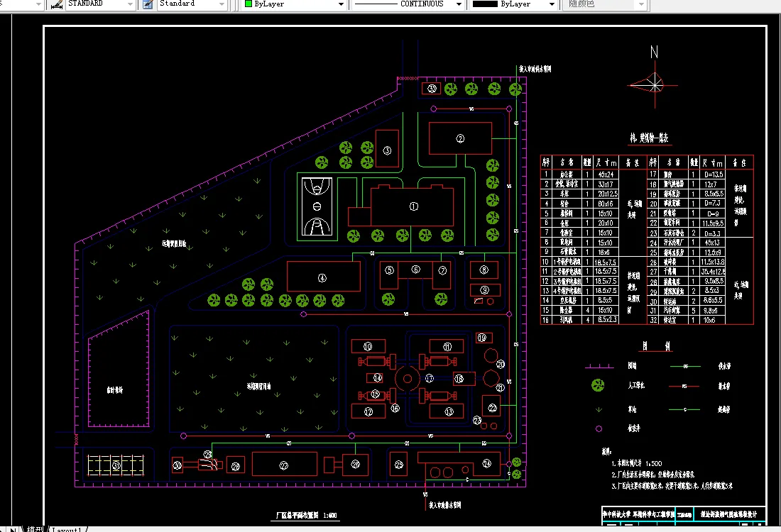Select building number 27 label
This screenshot has width=781, height=532.
tap(283, 465)
